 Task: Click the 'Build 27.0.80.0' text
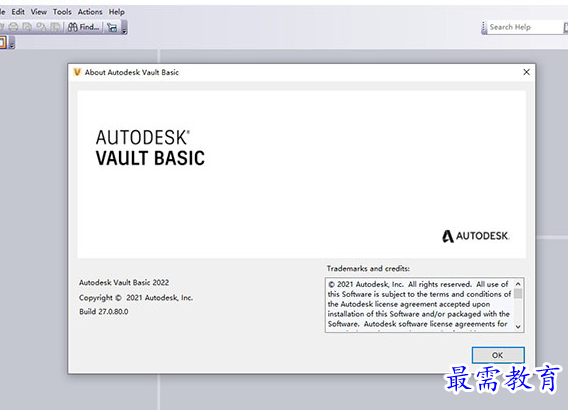click(x=104, y=311)
